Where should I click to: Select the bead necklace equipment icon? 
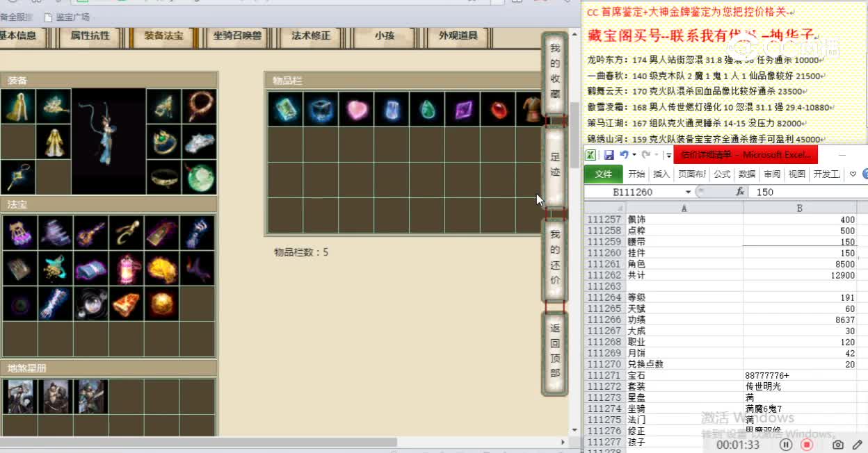click(200, 106)
